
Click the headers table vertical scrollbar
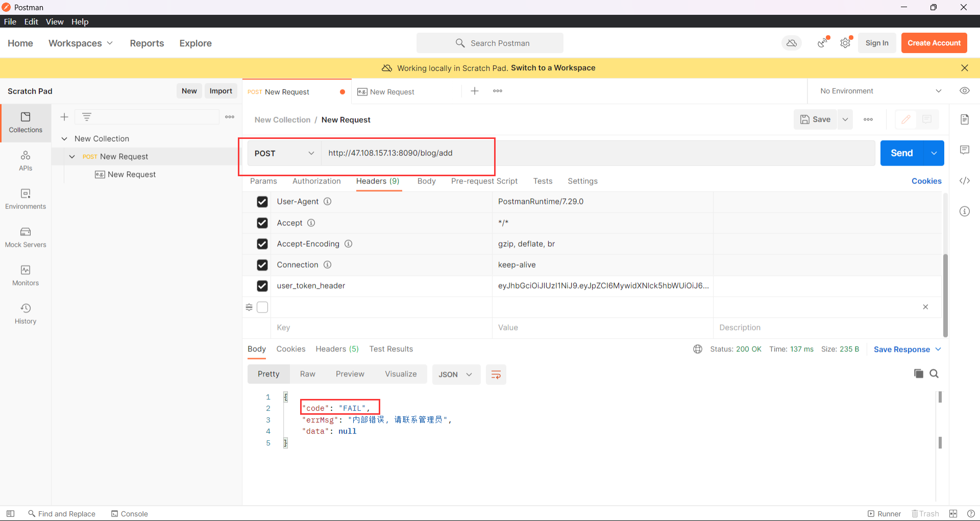point(945,295)
